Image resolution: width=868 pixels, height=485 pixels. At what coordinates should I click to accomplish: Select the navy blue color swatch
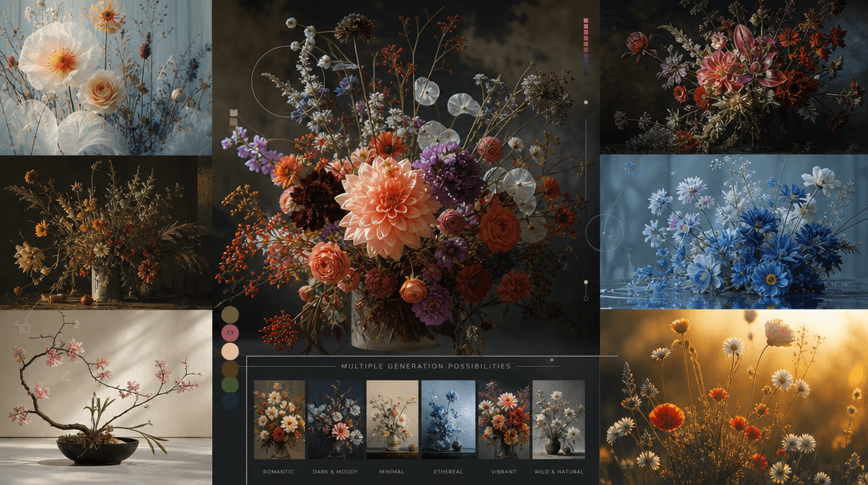point(231,401)
